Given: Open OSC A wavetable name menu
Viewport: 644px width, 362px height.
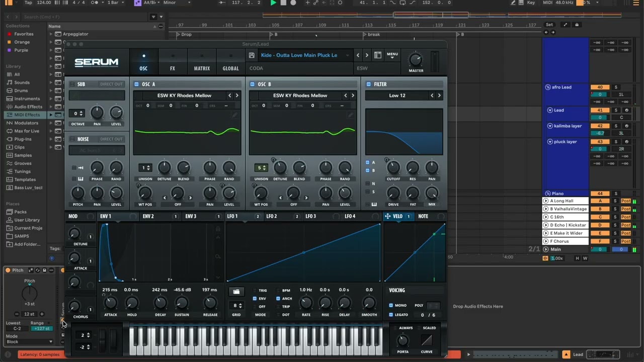Looking at the screenshot, I should pyautogui.click(x=184, y=96).
